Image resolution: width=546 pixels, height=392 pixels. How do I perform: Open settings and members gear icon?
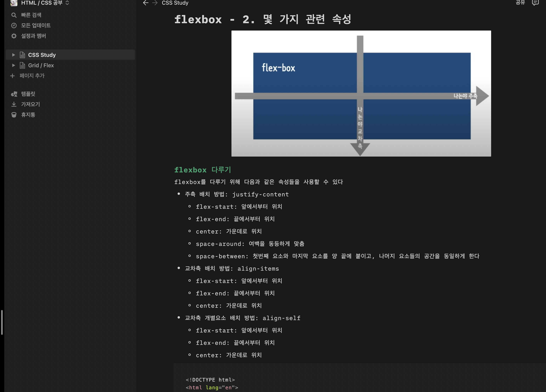point(14,36)
